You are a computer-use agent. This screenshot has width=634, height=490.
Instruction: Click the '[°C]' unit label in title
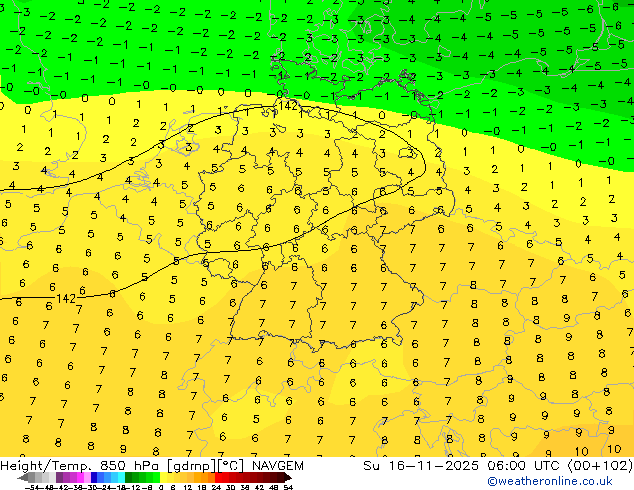(231, 466)
